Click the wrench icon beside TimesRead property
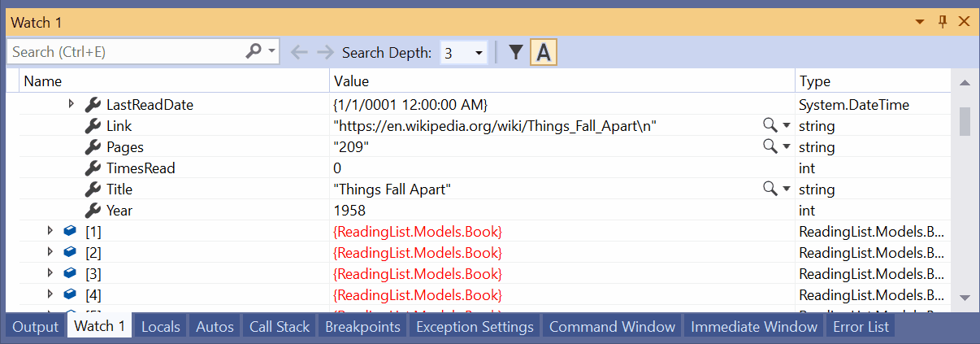This screenshot has width=980, height=344. coord(93,168)
